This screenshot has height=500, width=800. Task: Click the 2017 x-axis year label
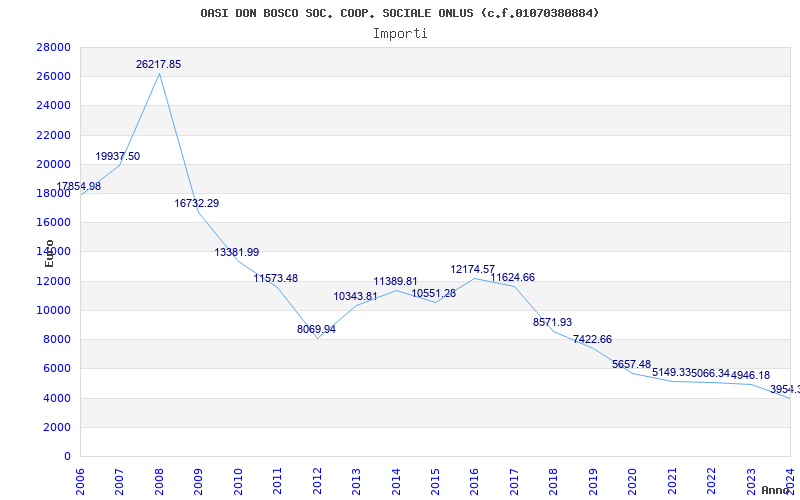(x=514, y=481)
